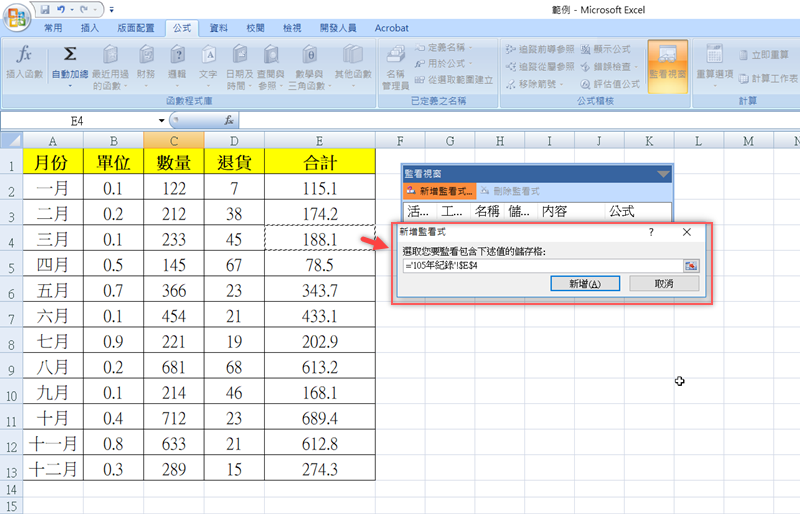Click the collapse-dialog range picker icon

point(691,266)
